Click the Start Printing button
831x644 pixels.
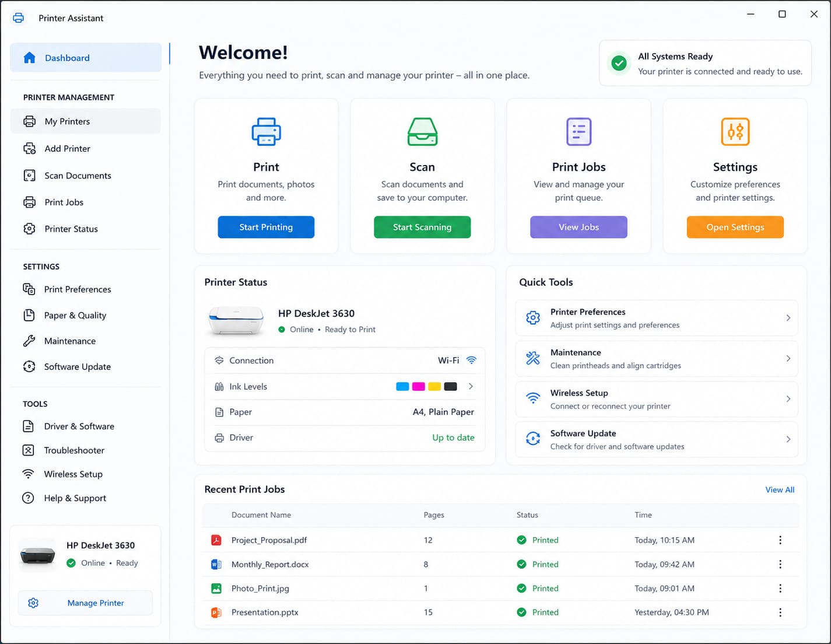tap(266, 227)
